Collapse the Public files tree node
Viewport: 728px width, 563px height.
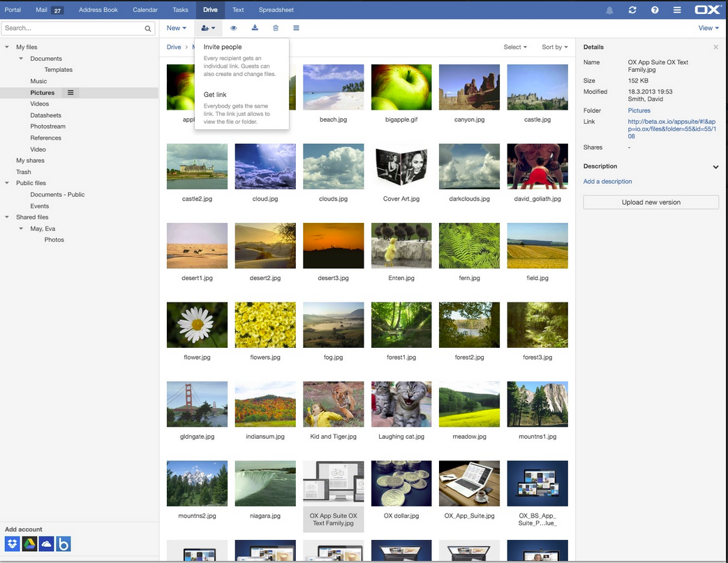[x=7, y=183]
